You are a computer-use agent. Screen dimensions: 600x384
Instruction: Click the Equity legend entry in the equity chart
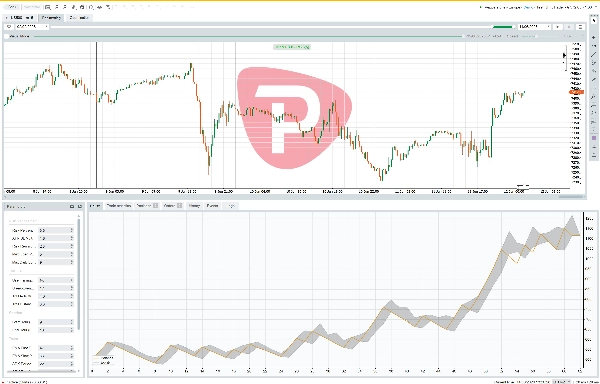click(102, 362)
